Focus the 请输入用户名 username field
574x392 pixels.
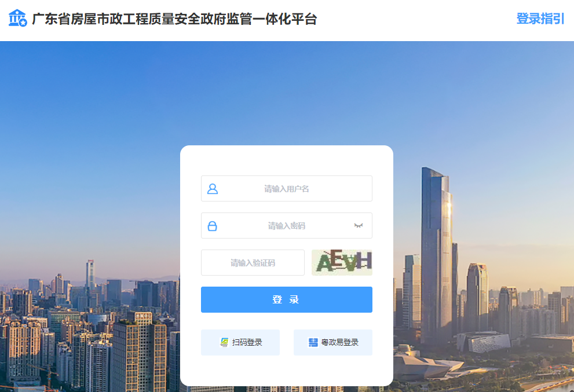click(287, 189)
